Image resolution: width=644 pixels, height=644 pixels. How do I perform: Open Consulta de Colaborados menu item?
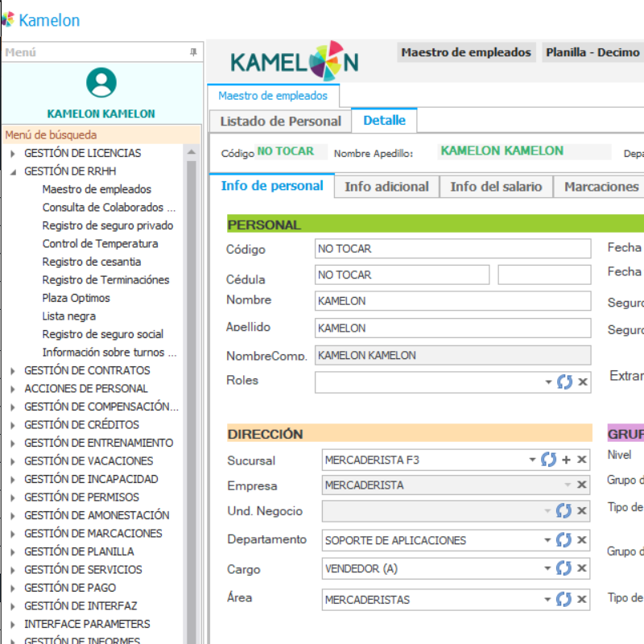pos(109,208)
